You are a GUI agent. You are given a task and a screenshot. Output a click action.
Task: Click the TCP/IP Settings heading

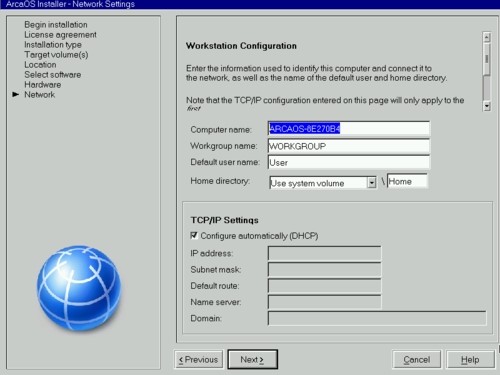(x=224, y=220)
